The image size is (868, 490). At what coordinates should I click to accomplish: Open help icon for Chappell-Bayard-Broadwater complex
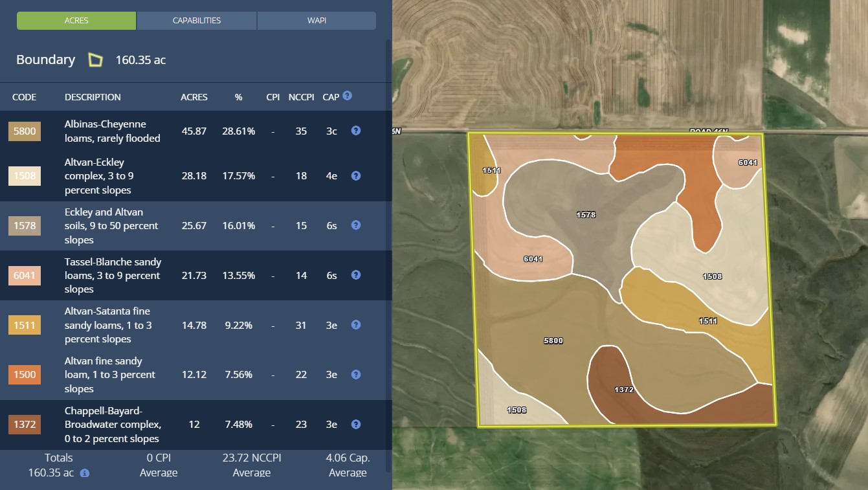point(355,425)
